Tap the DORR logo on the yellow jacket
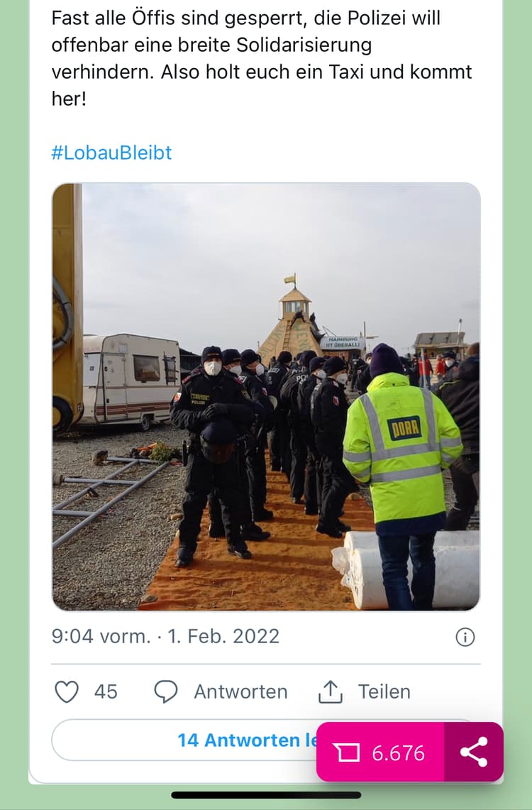Viewport: 532px width, 810px height. click(x=404, y=428)
